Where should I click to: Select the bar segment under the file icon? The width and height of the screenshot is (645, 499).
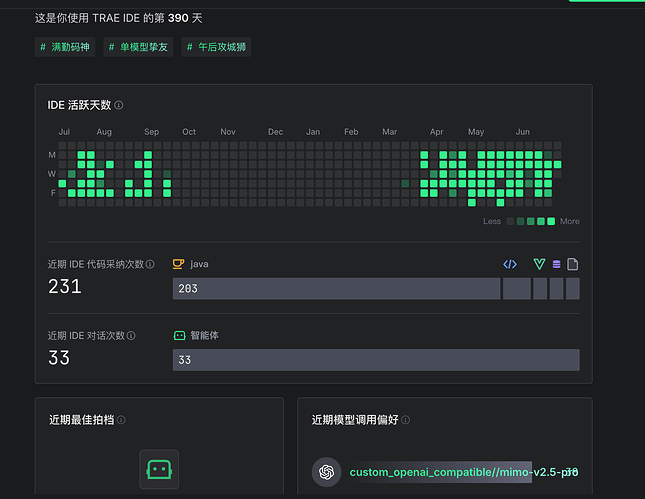click(x=573, y=288)
